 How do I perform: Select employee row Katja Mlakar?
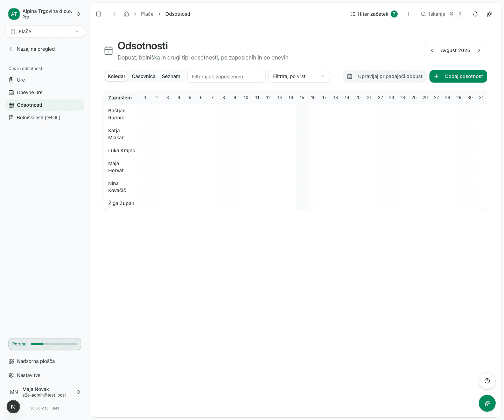tap(295, 134)
